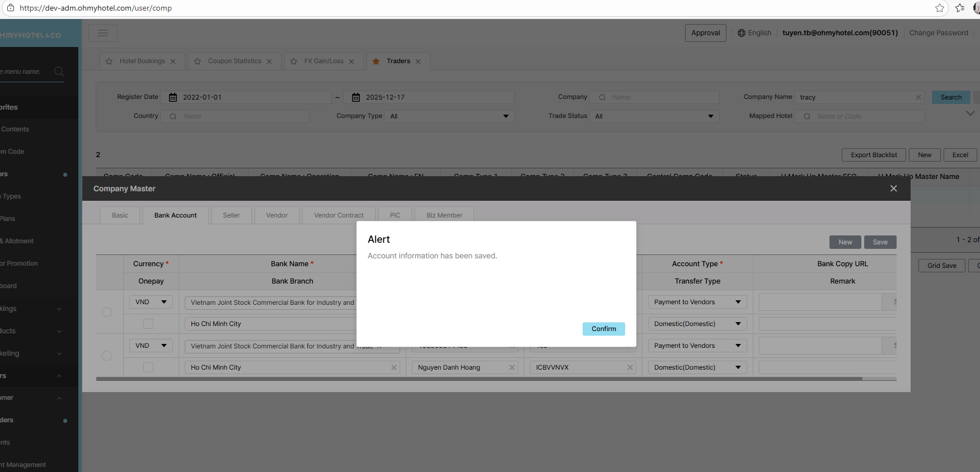Click New in the Bank Account tab
Viewport: 980px width, 472px height.
(x=846, y=242)
